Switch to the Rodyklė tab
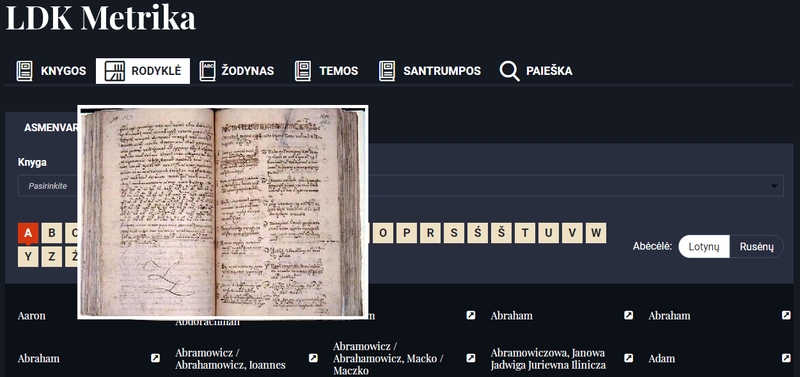Screen dimensions: 800x377 point(143,71)
